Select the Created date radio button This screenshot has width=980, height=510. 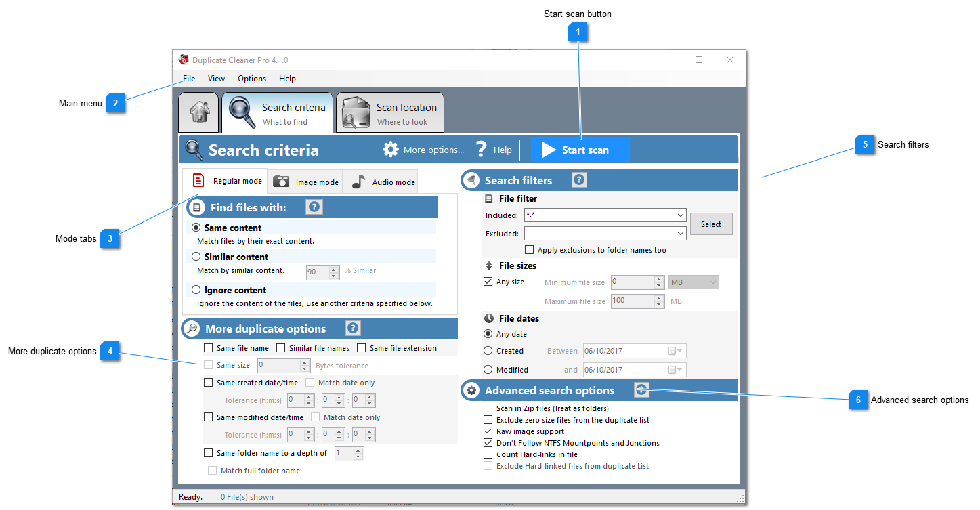(488, 351)
